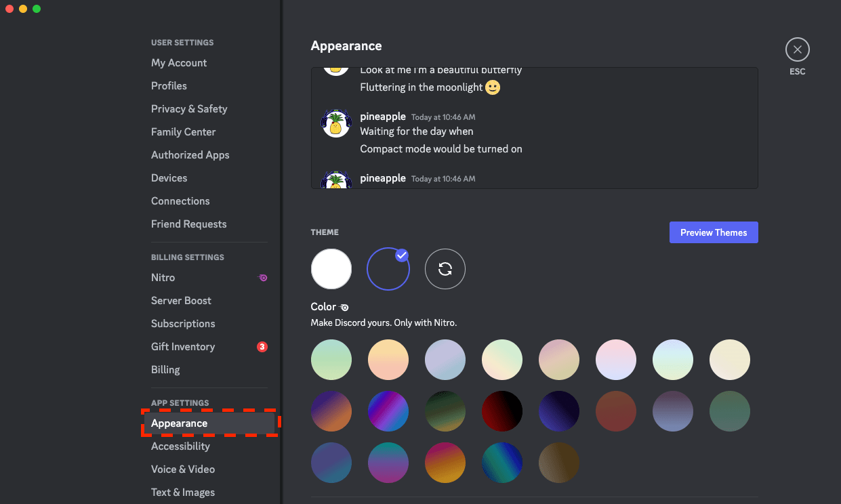Open My Account settings

[x=179, y=63]
